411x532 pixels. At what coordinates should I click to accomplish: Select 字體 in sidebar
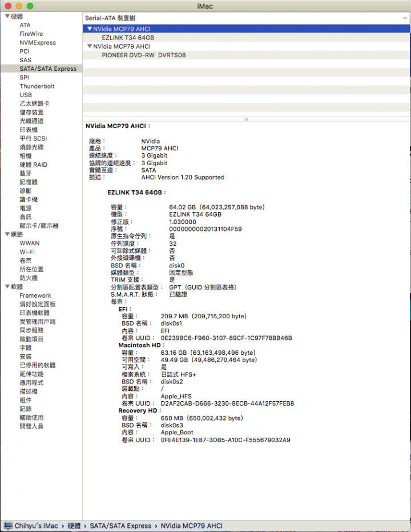click(x=26, y=348)
